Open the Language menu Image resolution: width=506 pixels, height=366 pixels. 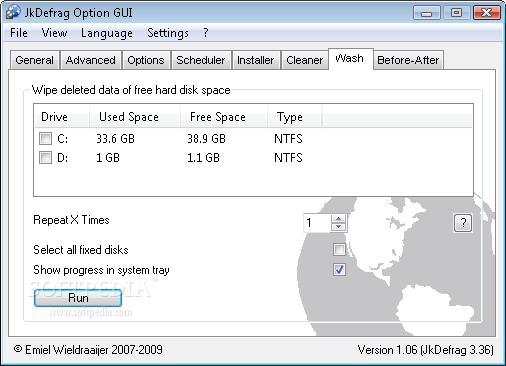pyautogui.click(x=107, y=33)
